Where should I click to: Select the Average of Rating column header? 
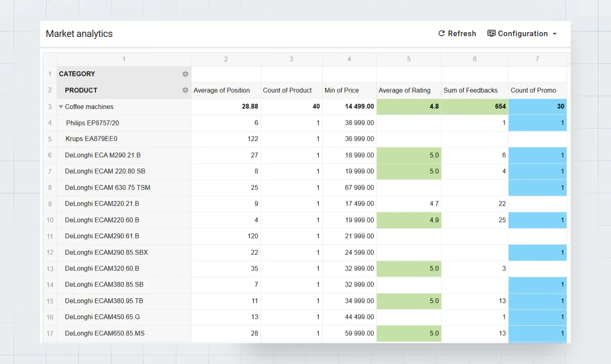tap(404, 90)
